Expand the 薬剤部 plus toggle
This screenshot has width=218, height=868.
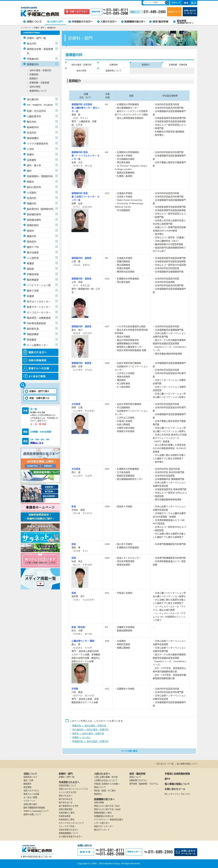(57, 269)
